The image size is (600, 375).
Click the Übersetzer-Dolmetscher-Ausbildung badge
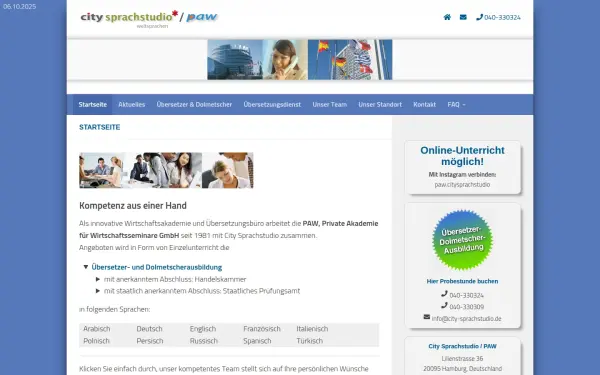(x=462, y=240)
